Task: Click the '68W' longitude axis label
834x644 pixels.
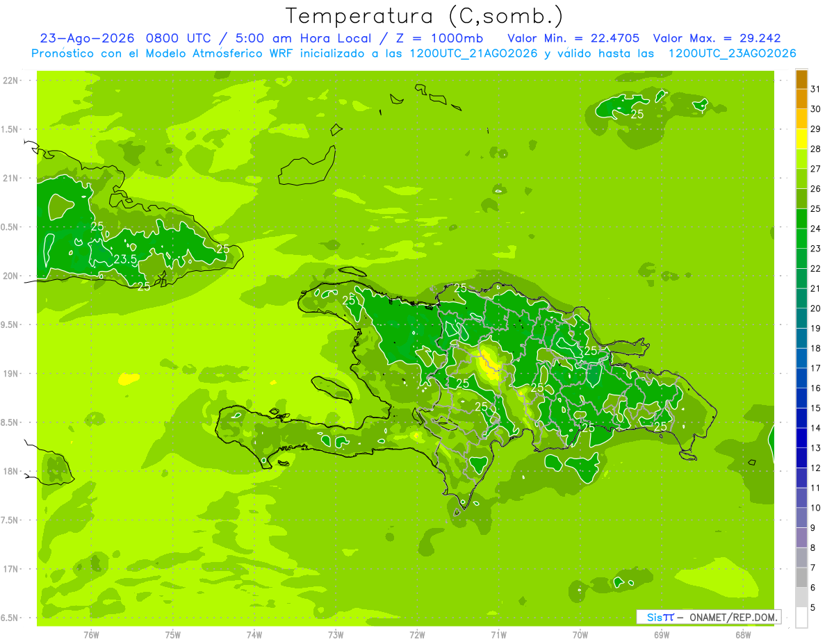Action: coord(743,635)
